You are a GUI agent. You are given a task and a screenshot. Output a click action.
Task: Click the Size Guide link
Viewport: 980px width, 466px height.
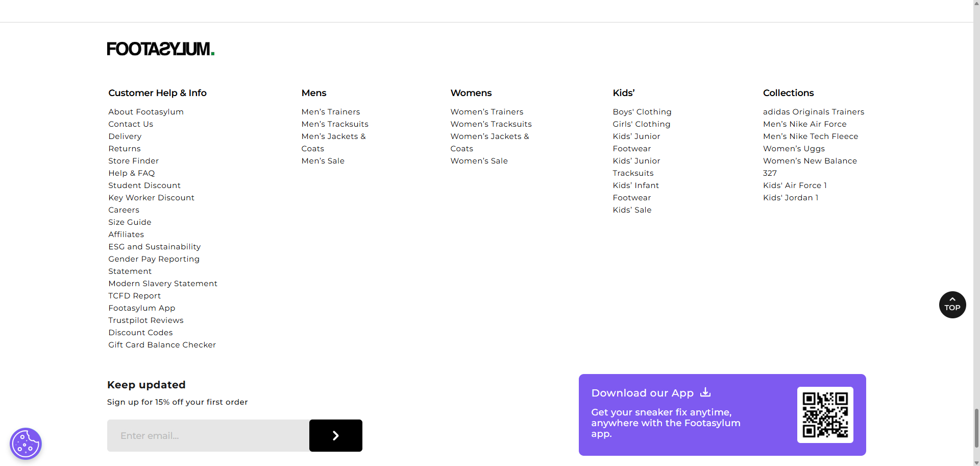(130, 222)
